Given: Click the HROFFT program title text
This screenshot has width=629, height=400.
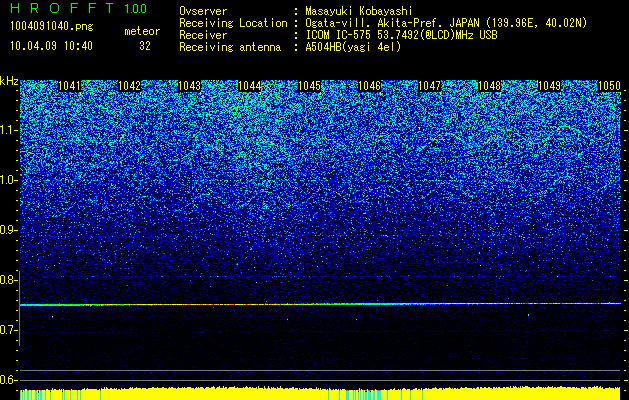Looking at the screenshot, I should pos(62,8).
